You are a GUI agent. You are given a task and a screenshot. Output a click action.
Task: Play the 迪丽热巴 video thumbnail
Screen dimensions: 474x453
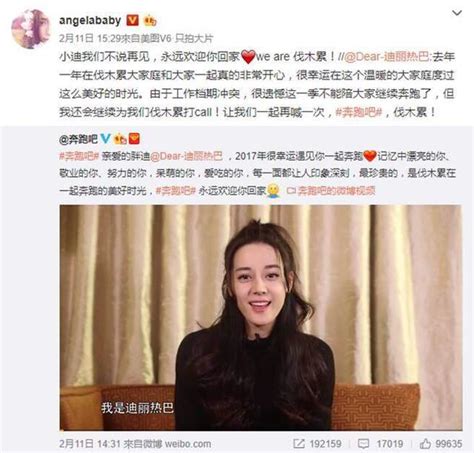point(261,317)
